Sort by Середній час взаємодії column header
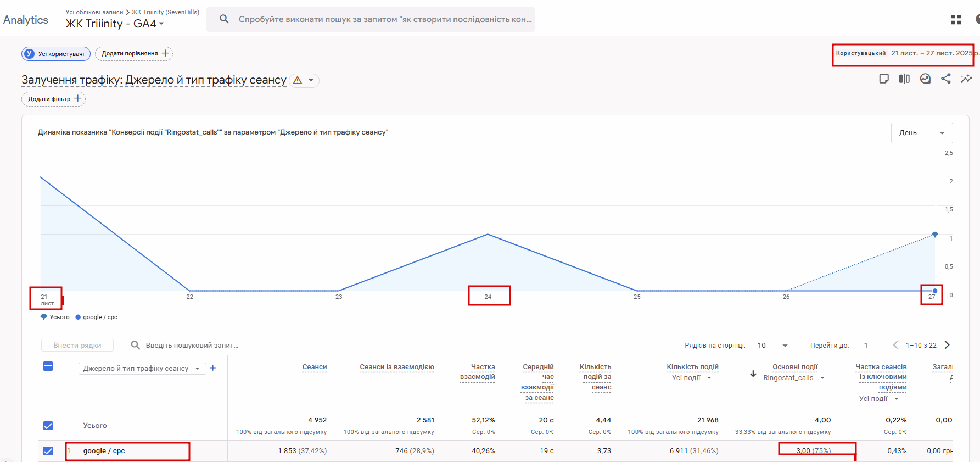The height and width of the screenshot is (462, 980). pyautogui.click(x=537, y=382)
